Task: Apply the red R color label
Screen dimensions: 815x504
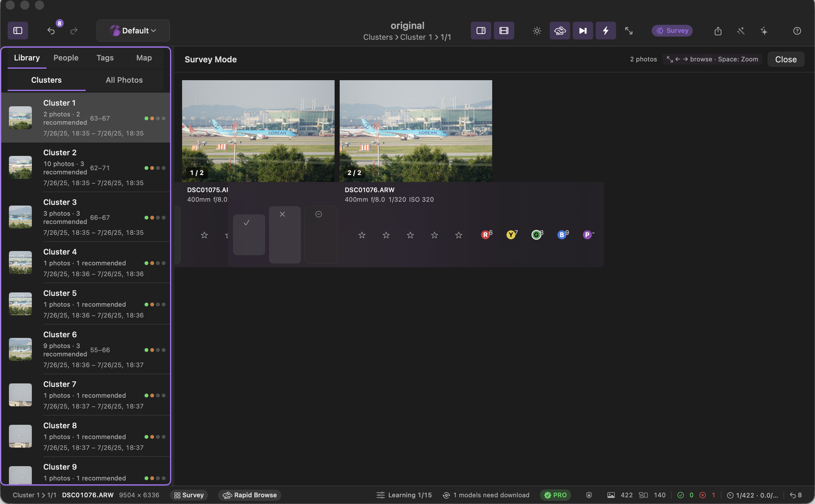Action: coord(486,235)
